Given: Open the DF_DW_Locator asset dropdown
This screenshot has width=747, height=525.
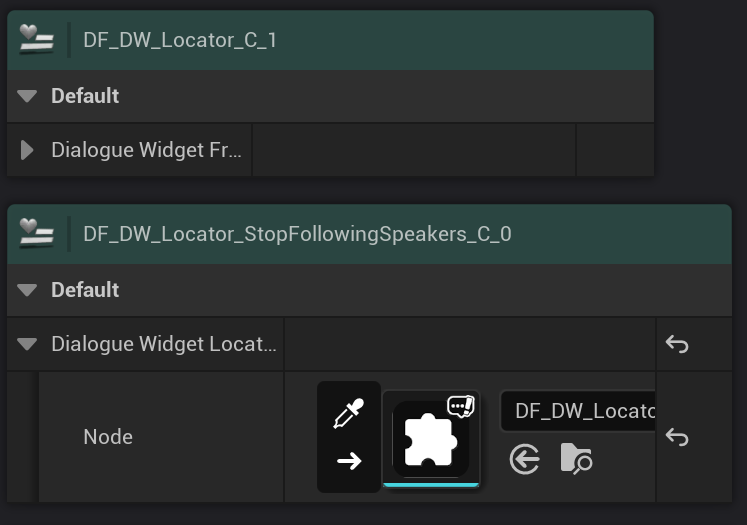Looking at the screenshot, I should point(578,411).
